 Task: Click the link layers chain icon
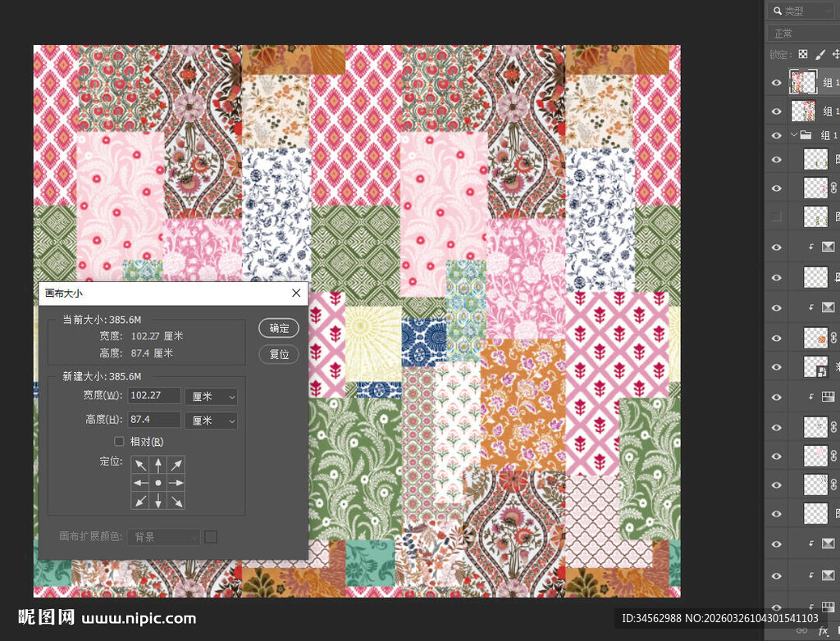[x=801, y=632]
